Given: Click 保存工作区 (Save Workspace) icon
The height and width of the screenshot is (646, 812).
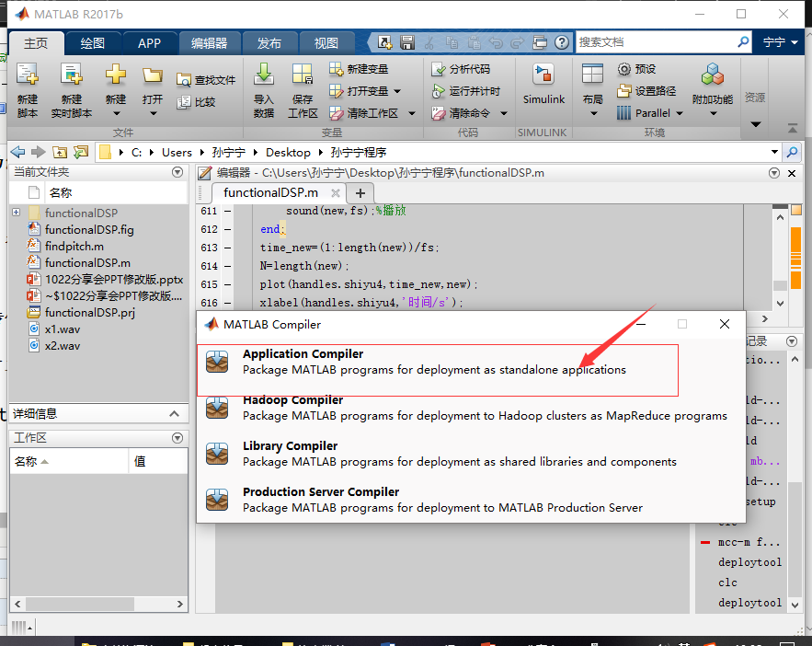Looking at the screenshot, I should (302, 75).
